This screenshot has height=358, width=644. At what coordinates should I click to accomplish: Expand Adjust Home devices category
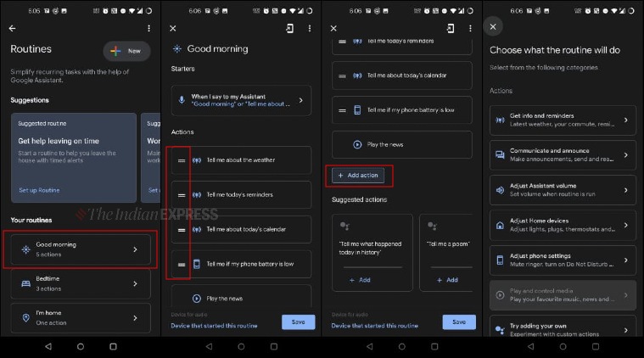626,225
